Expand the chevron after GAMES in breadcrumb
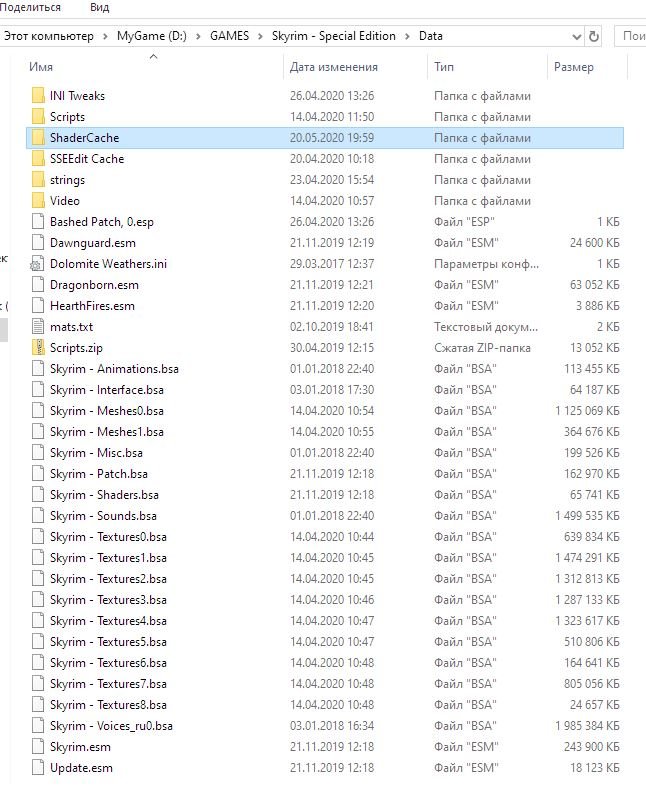Viewport: 646px width, 786px height. pos(263,36)
